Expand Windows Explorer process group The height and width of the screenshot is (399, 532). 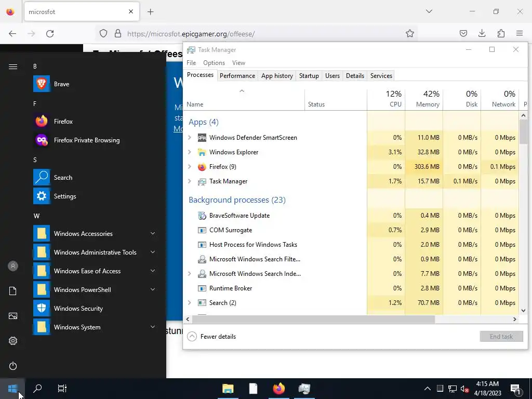[190, 152]
